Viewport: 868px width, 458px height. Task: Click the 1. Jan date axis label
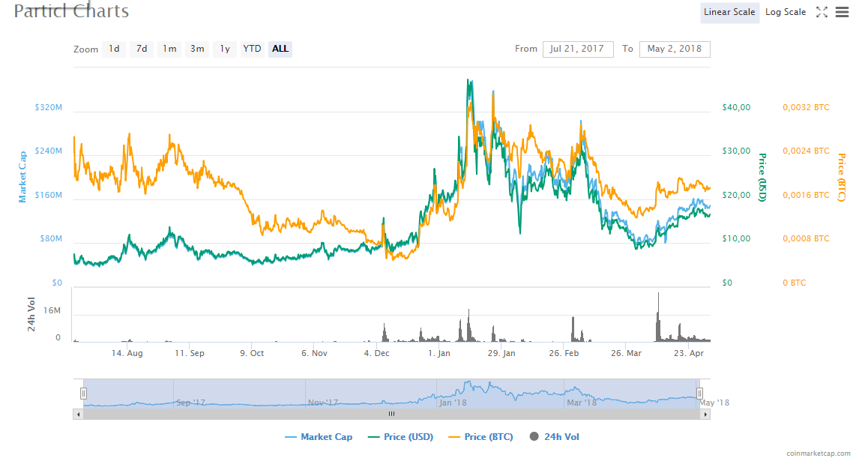[x=439, y=353]
